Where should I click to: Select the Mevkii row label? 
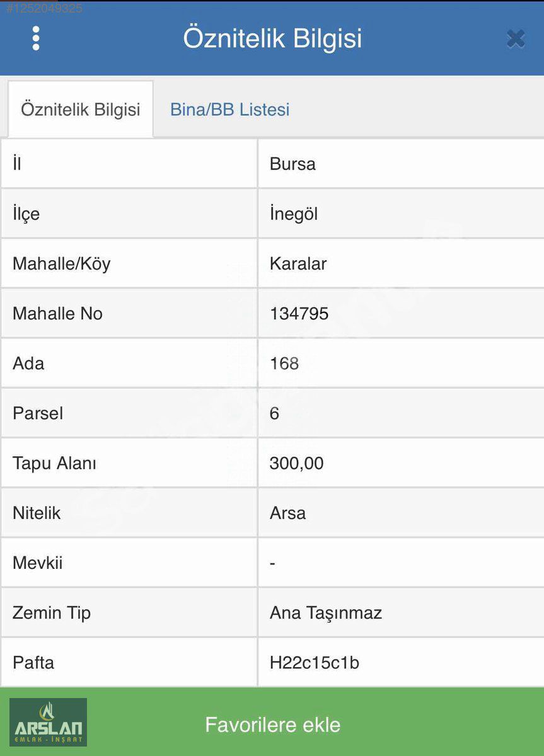click(37, 563)
